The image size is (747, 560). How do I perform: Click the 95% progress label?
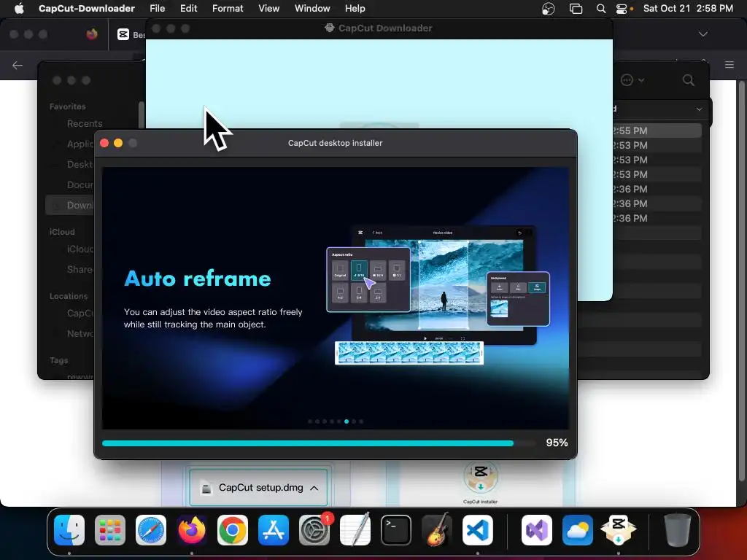click(557, 443)
